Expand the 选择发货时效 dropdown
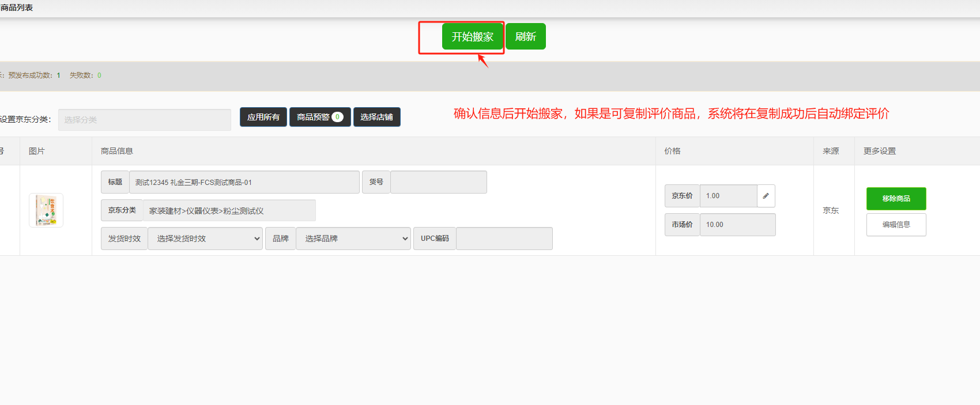This screenshot has height=405, width=980. [x=205, y=239]
